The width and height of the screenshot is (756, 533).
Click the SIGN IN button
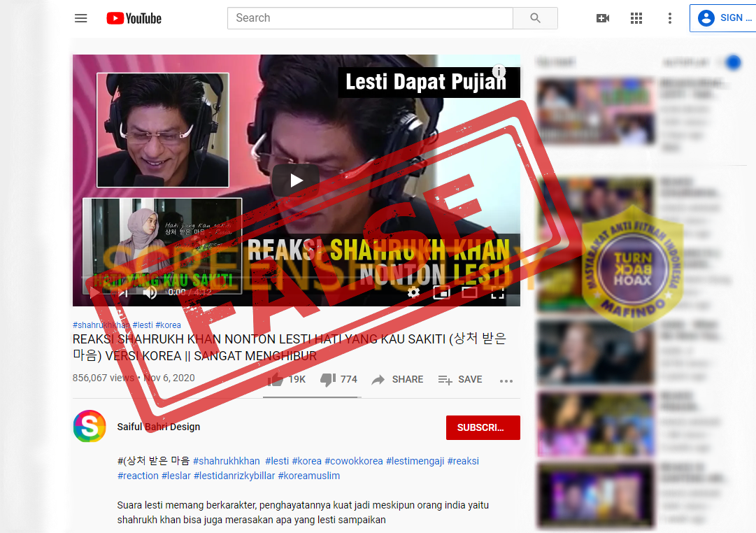pos(725,18)
